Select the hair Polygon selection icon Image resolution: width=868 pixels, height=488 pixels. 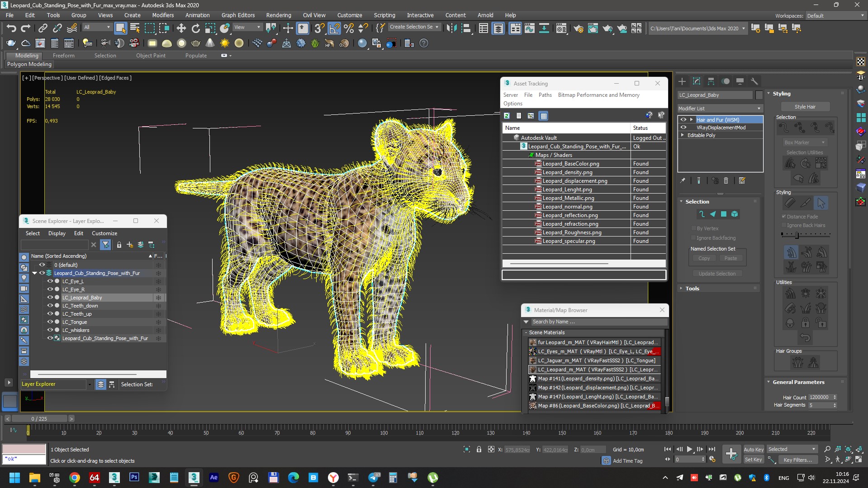click(724, 214)
